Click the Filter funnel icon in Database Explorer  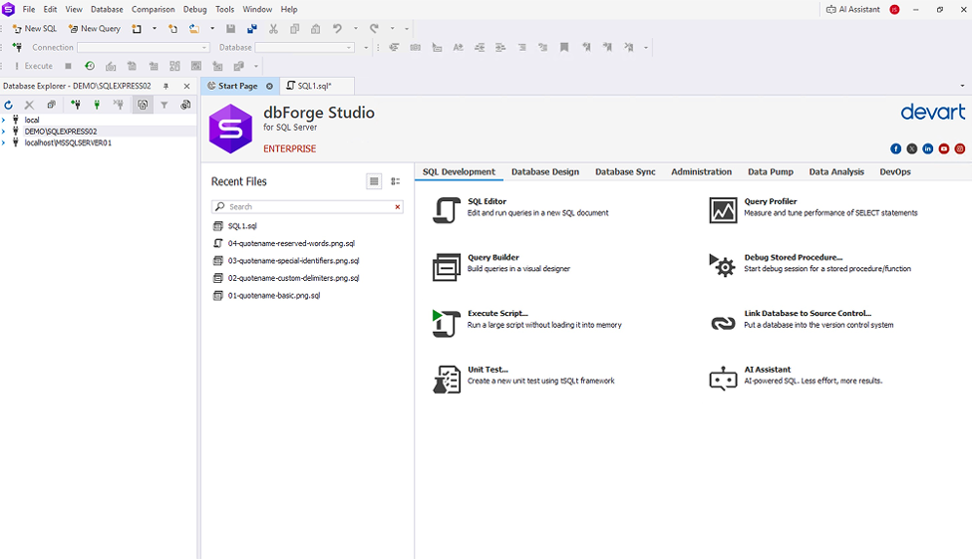[163, 105]
